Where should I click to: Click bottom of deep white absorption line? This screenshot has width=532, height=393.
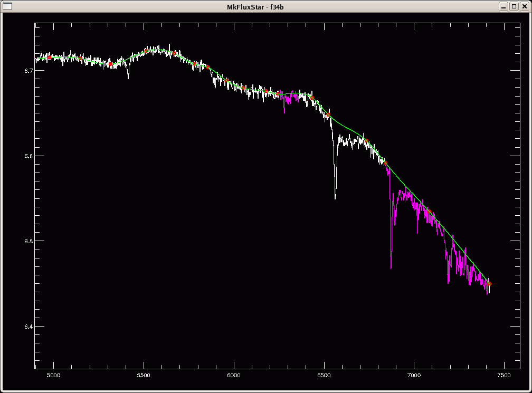335,198
